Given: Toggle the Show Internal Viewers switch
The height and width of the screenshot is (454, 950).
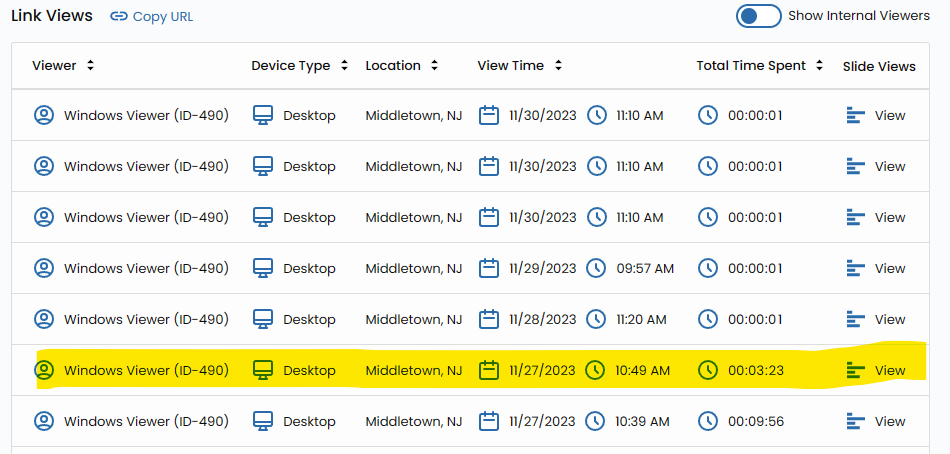Looking at the screenshot, I should (759, 16).
